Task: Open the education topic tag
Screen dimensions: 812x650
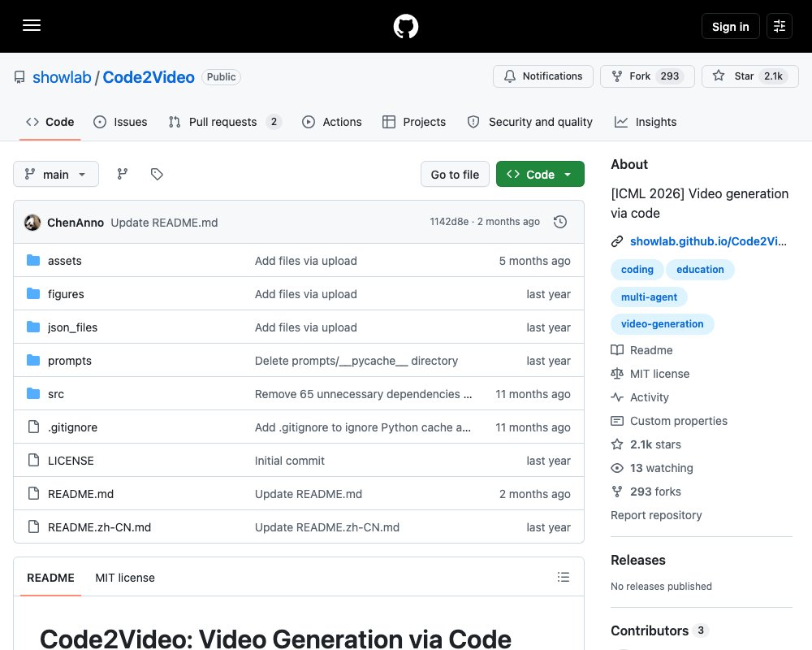Action: pos(700,270)
